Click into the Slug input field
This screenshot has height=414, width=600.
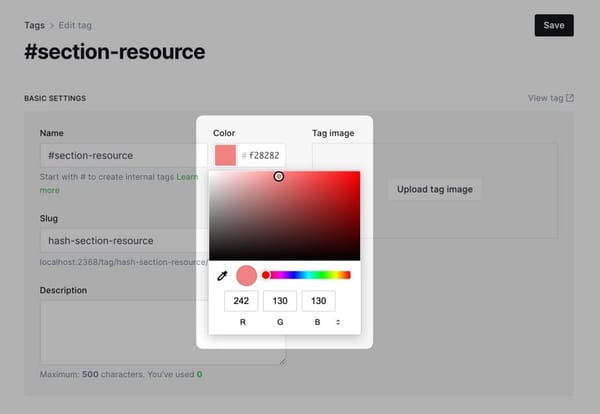tap(120, 240)
